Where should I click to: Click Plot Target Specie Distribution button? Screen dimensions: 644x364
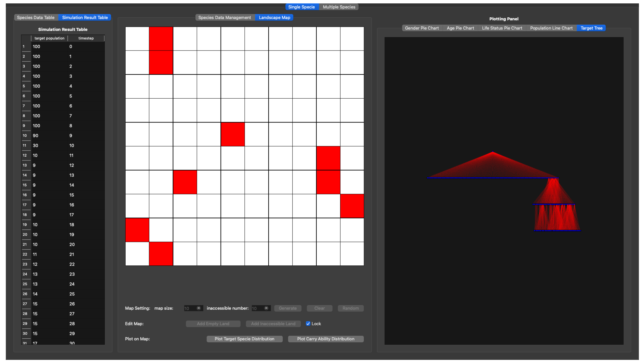(244, 339)
